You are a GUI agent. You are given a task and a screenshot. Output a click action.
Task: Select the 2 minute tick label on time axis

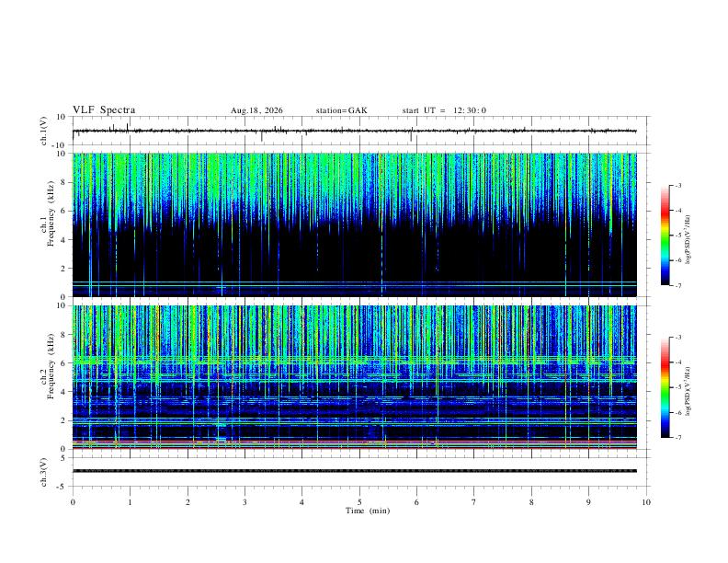[x=188, y=502]
